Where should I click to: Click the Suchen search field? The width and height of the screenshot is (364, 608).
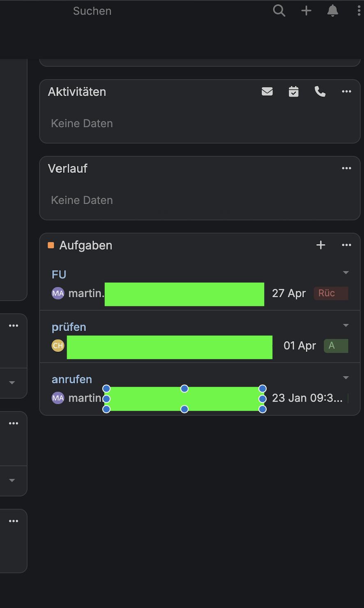pyautogui.click(x=92, y=11)
